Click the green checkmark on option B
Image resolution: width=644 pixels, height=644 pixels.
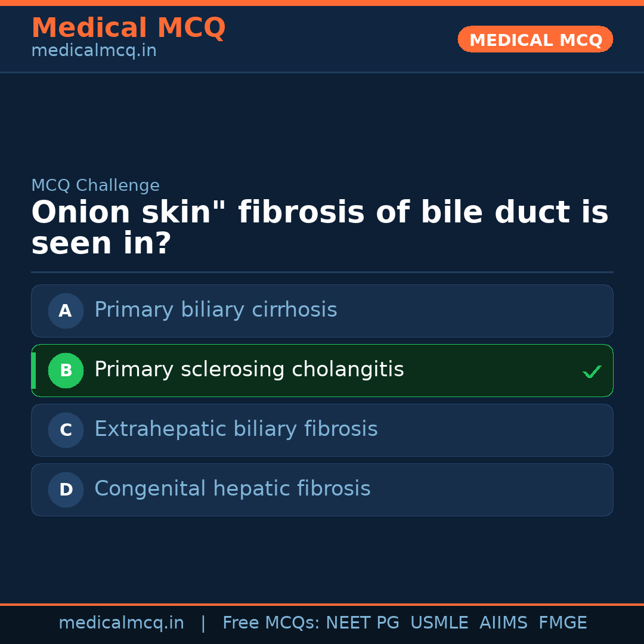[x=592, y=371]
